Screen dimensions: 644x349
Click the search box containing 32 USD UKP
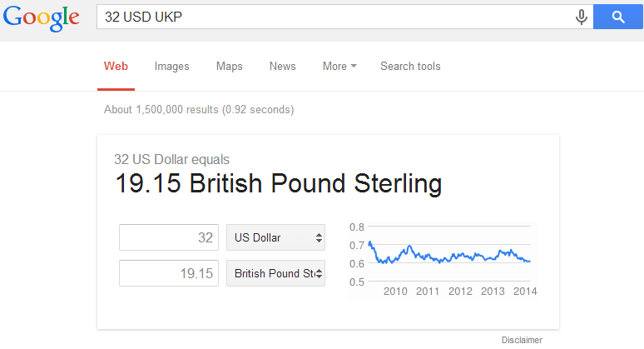click(334, 17)
